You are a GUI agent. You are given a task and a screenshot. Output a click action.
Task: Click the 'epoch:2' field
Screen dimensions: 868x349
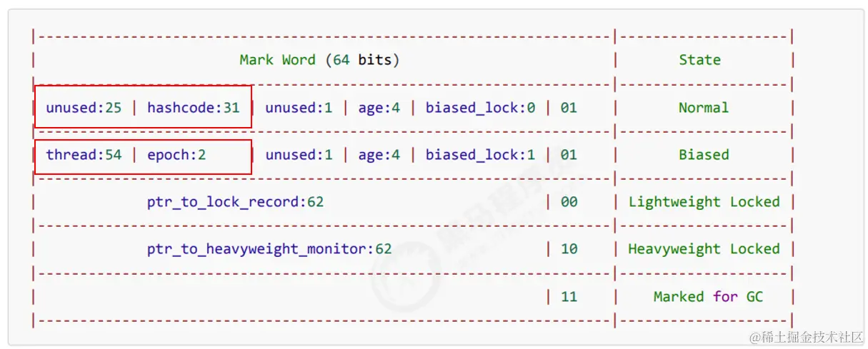(x=176, y=155)
